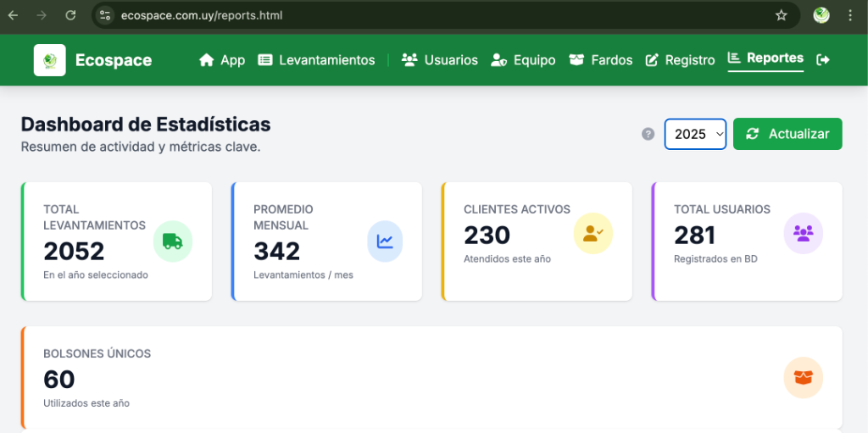Open the Usuarios menu item
The image size is (868, 433).
pos(440,60)
